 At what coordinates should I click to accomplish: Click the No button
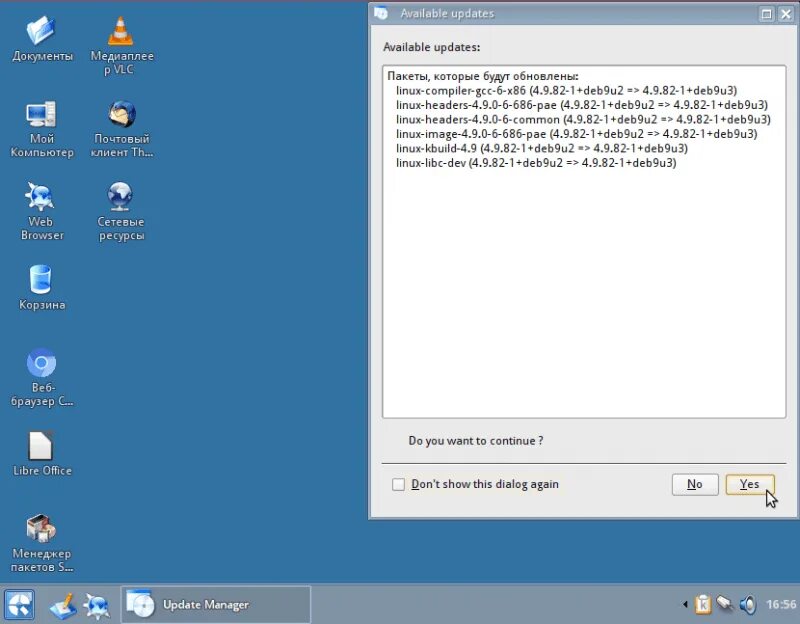click(x=695, y=484)
